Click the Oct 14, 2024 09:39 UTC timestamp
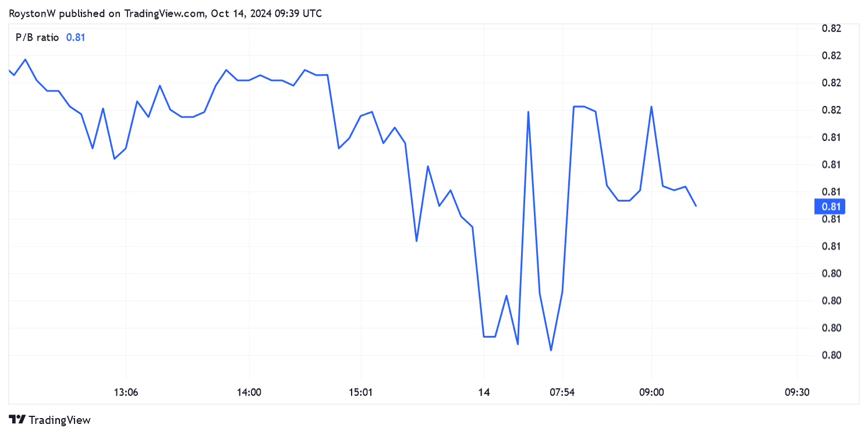 [265, 13]
